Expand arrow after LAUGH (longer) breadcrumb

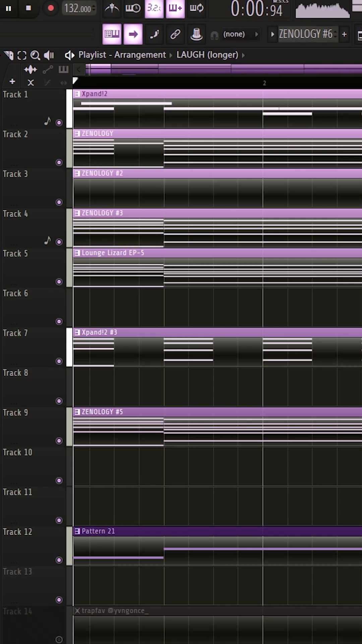pyautogui.click(x=243, y=55)
